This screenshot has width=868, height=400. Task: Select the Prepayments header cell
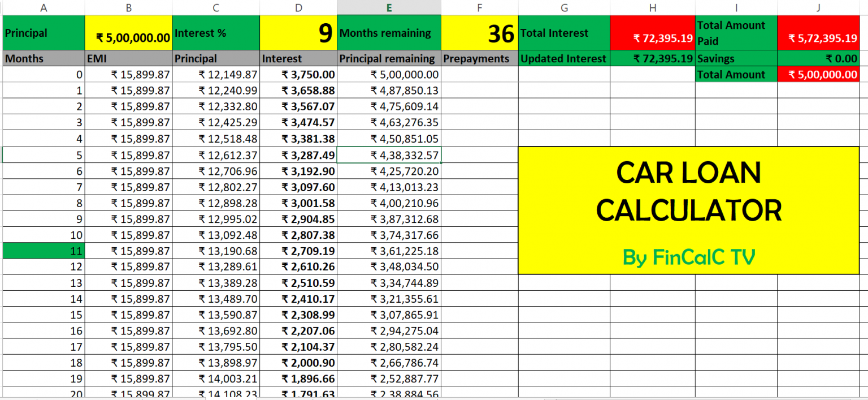[480, 58]
